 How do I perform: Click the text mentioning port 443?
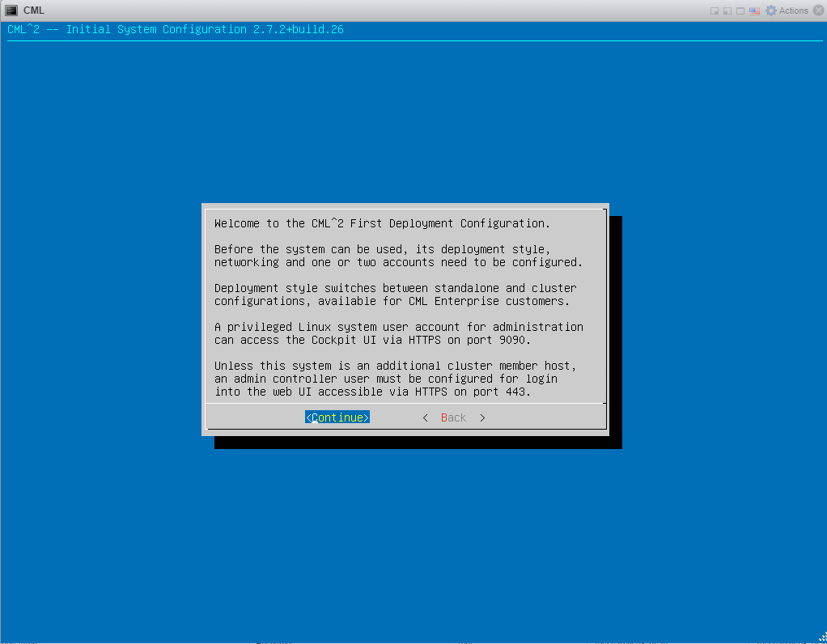click(372, 392)
